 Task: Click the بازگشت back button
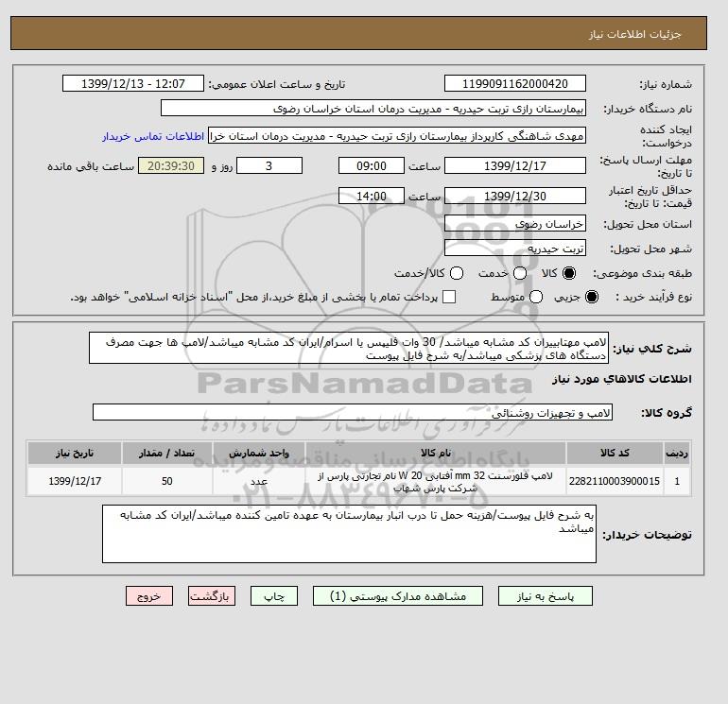[x=212, y=596]
